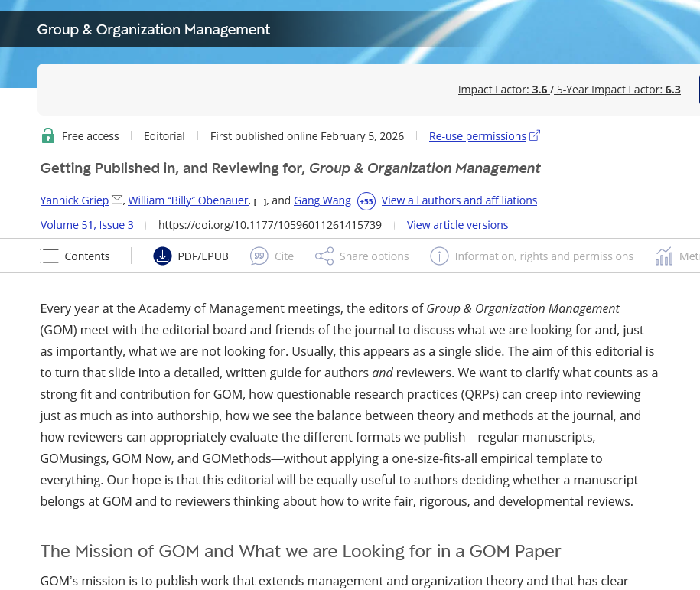Click the information circle icon
Image resolution: width=700 pixels, height=590 pixels.
(439, 256)
